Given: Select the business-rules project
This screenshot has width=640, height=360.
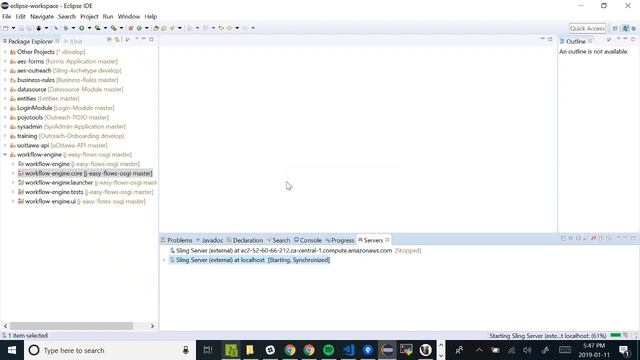Looking at the screenshot, I should pos(64,80).
